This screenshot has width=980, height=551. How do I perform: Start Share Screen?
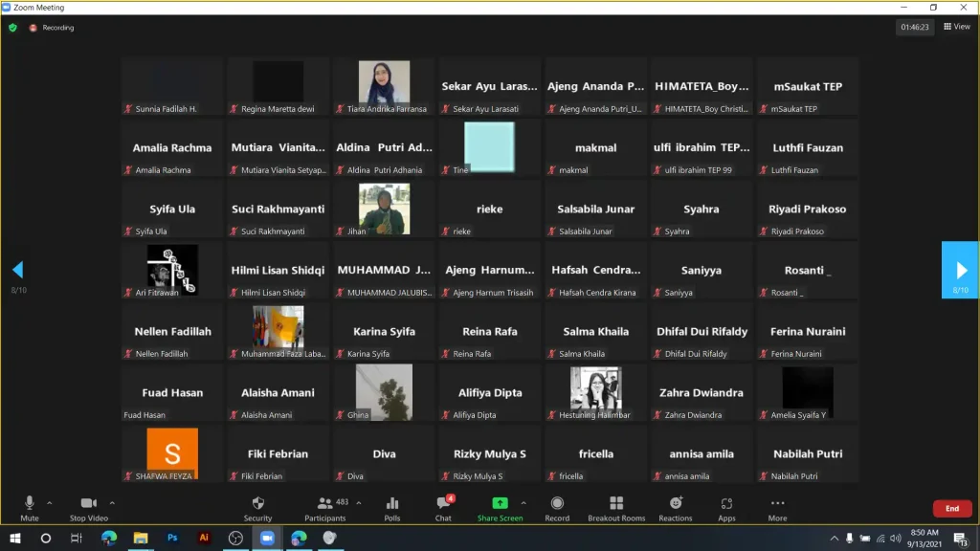(500, 509)
